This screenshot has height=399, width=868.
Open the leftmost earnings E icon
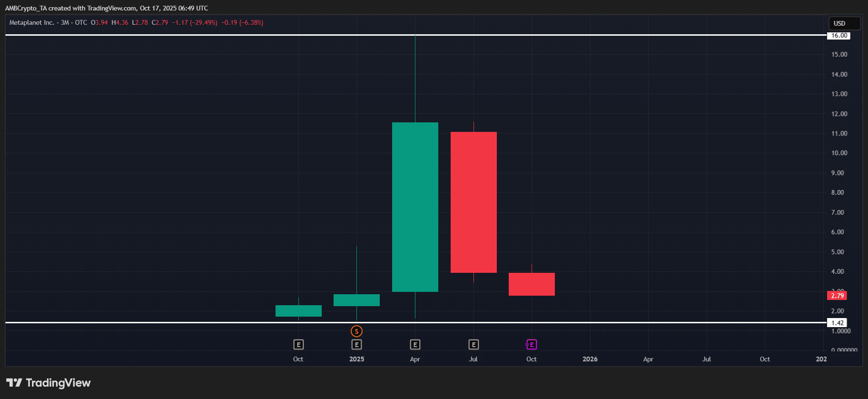pos(298,344)
